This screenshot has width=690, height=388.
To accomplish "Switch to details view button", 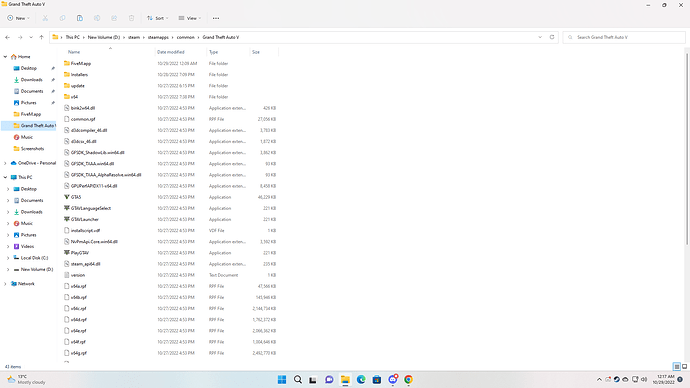I will [677, 366].
